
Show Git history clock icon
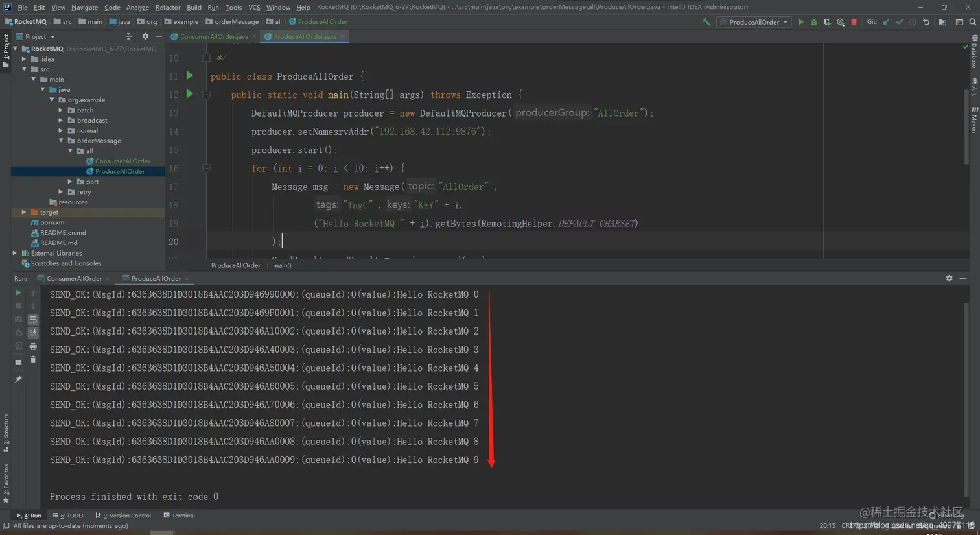pyautogui.click(x=913, y=22)
